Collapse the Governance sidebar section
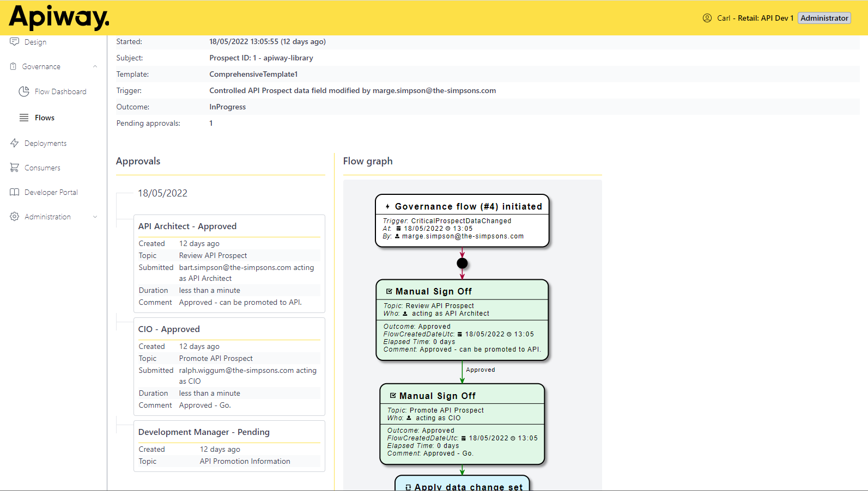The image size is (868, 491). [95, 66]
